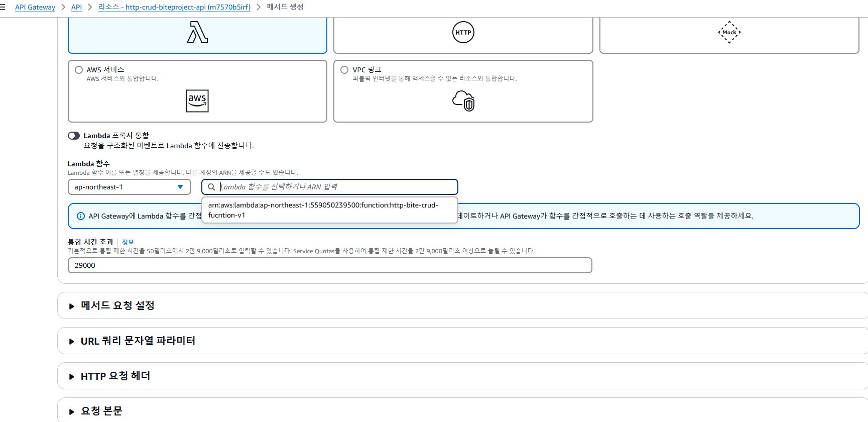Select the VPC 링크 radio button

(x=344, y=70)
